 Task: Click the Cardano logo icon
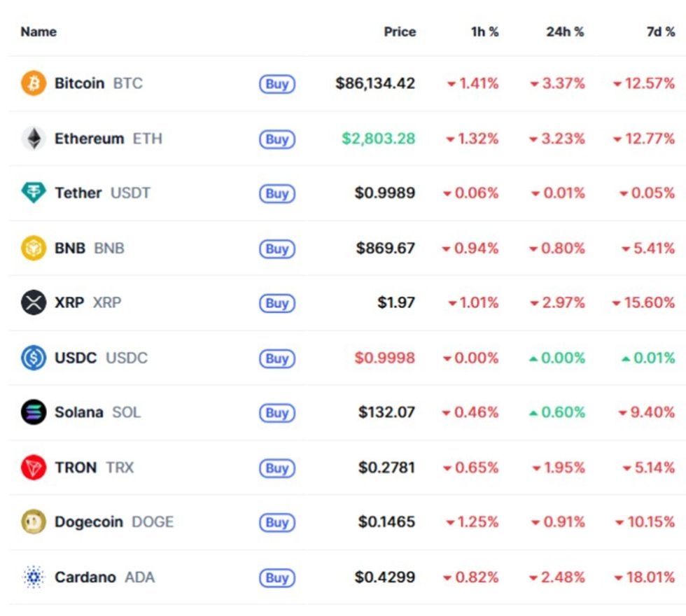pyautogui.click(x=33, y=577)
